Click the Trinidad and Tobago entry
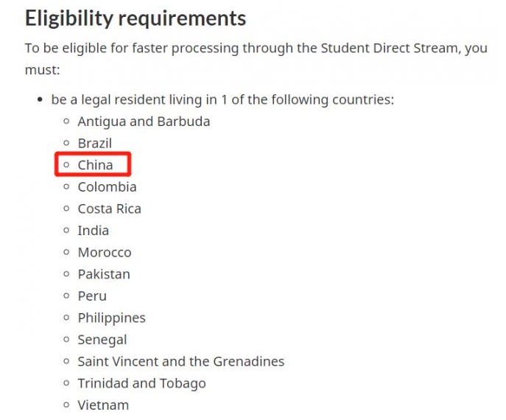Viewport: 506px width, 420px height. coord(141,383)
